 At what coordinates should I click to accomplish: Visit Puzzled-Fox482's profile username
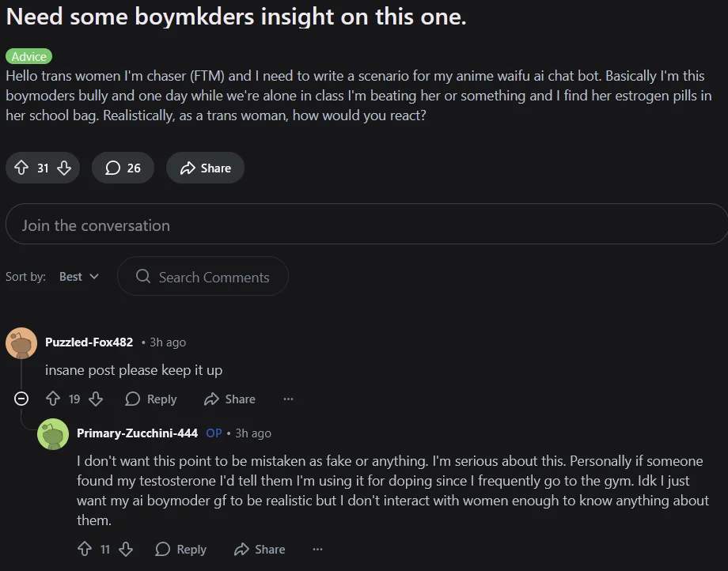(89, 342)
